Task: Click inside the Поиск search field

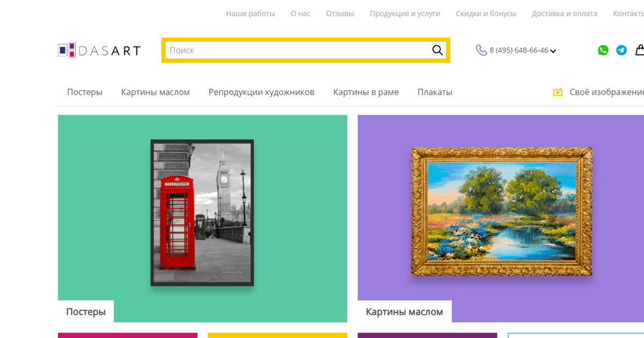Action: coord(295,50)
